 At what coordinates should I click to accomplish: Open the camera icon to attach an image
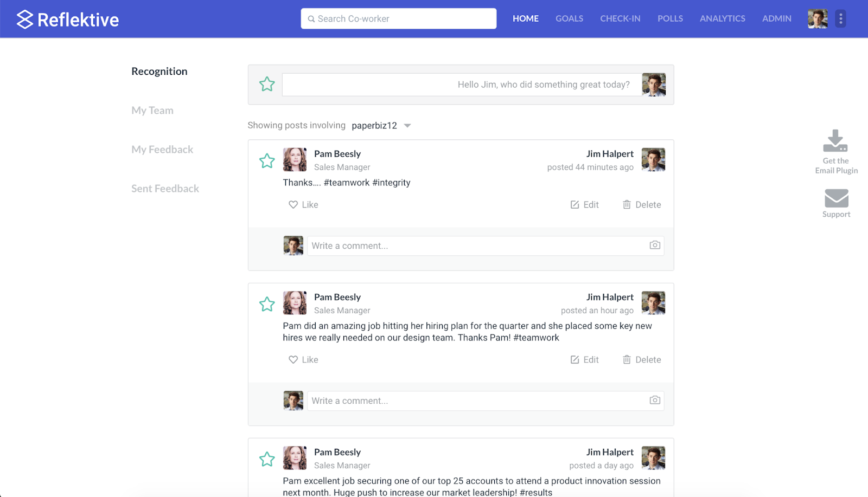tap(654, 246)
